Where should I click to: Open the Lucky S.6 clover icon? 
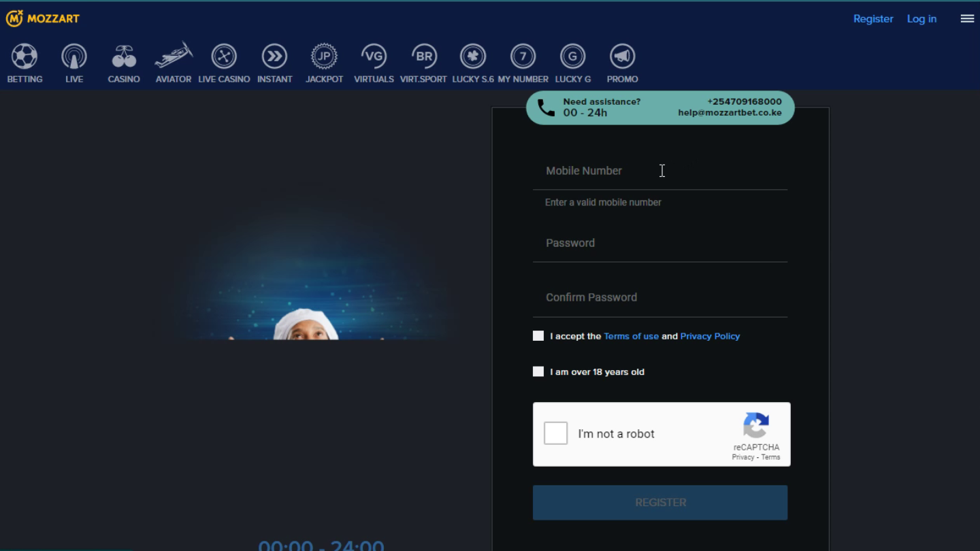click(x=473, y=56)
